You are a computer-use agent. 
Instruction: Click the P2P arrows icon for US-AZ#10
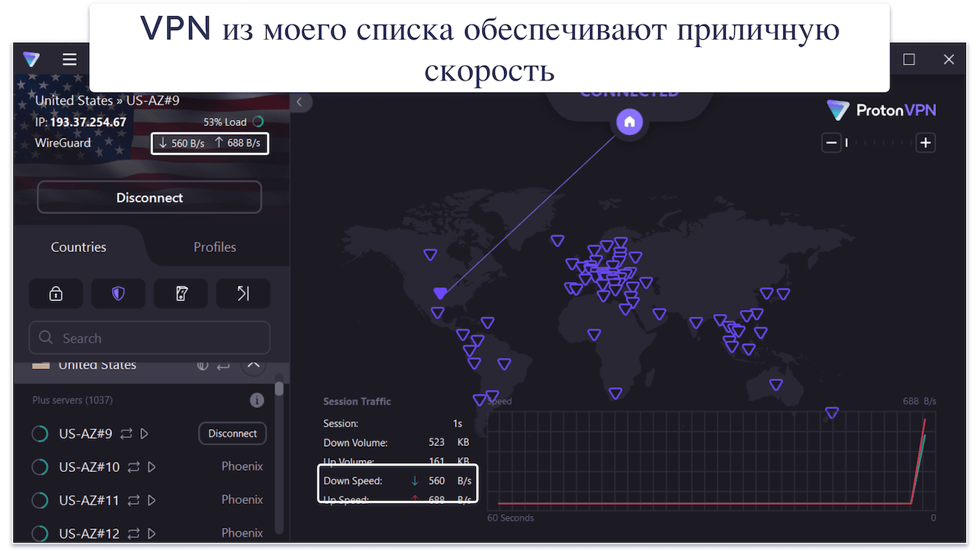click(x=133, y=467)
